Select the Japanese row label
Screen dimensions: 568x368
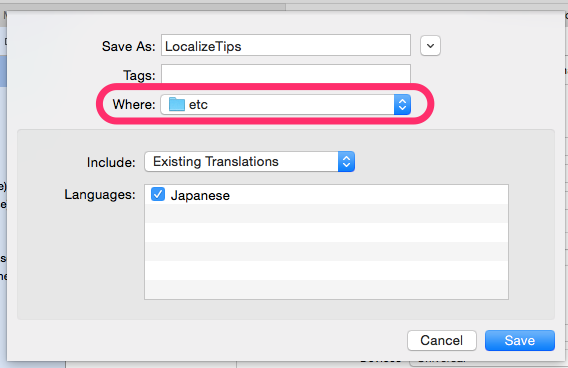pos(200,196)
